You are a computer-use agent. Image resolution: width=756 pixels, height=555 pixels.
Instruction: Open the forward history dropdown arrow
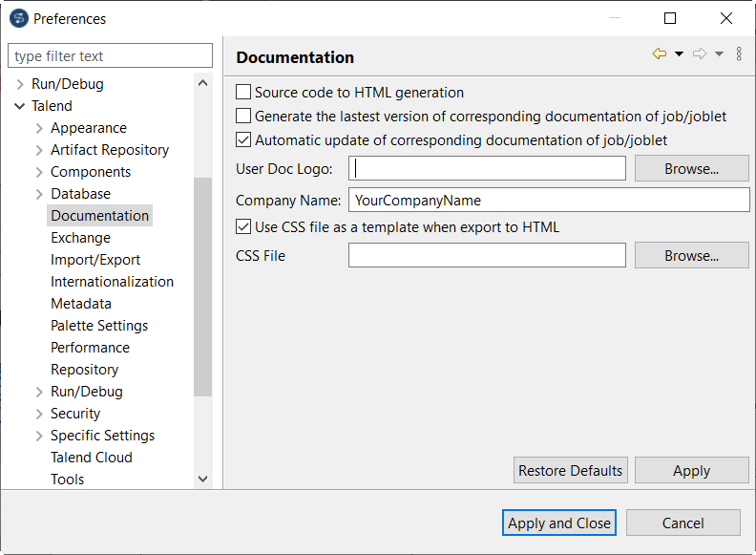point(719,54)
